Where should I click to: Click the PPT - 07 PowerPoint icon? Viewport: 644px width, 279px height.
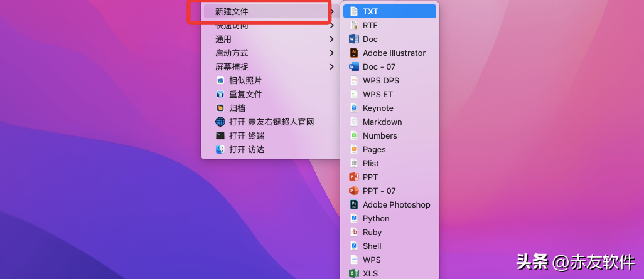coord(353,191)
